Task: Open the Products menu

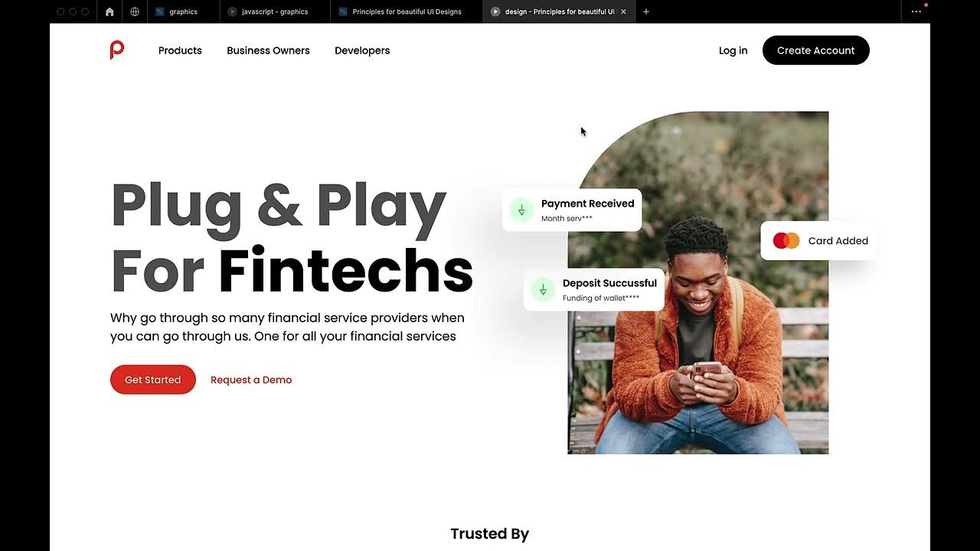Action: (180, 51)
